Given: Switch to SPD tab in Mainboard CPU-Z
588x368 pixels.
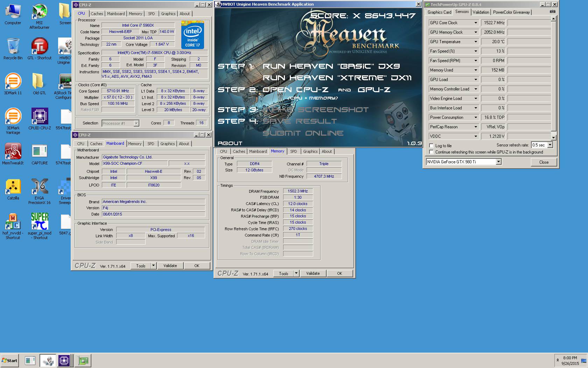Looking at the screenshot, I should 150,144.
